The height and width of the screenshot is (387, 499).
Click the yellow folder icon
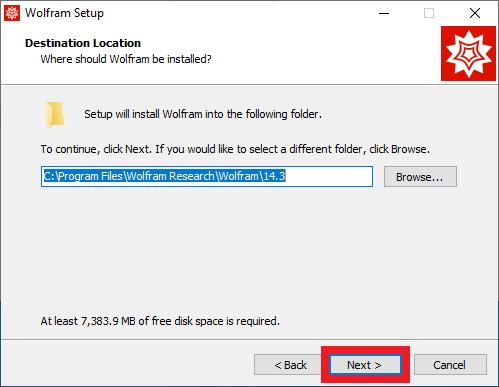pyautogui.click(x=55, y=115)
